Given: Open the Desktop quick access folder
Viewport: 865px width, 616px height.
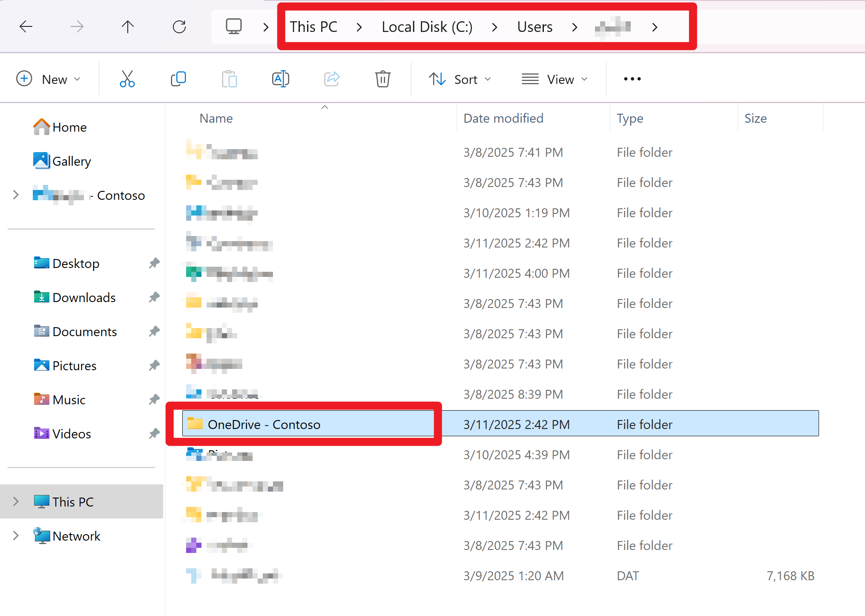Looking at the screenshot, I should click(x=66, y=263).
